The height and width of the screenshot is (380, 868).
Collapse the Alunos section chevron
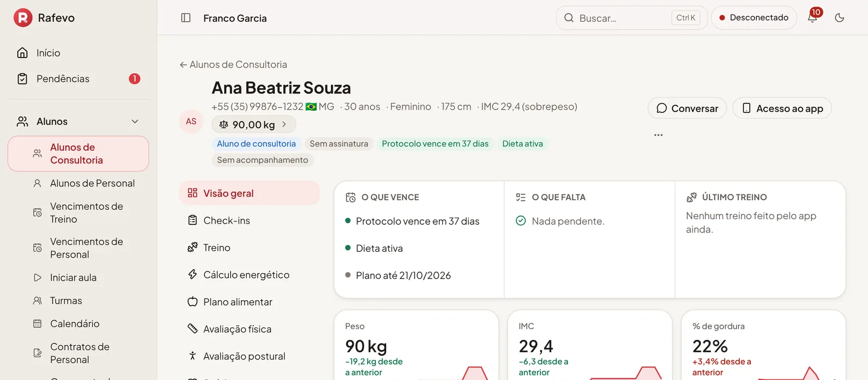coord(135,122)
